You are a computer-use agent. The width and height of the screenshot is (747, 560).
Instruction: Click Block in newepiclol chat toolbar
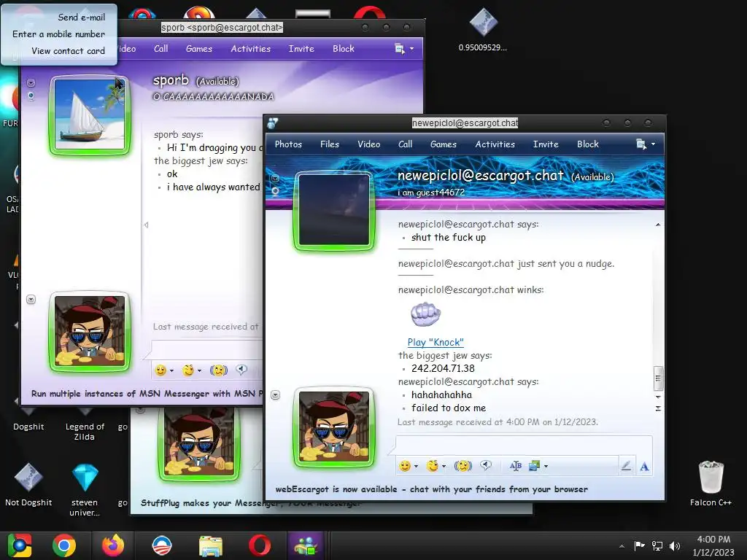[587, 144]
